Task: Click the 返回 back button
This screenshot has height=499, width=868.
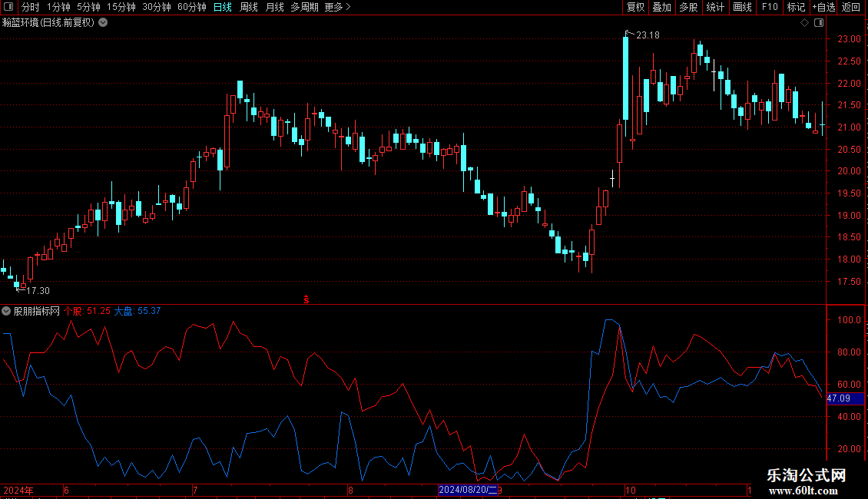Action: 851,7
